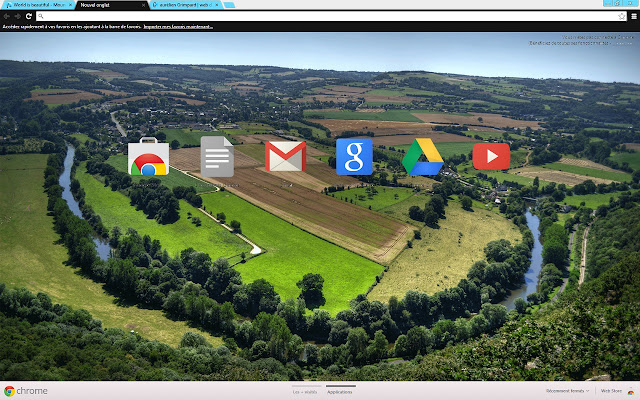Click the Chrome logo in footer
This screenshot has width=640, height=400.
coord(25,391)
